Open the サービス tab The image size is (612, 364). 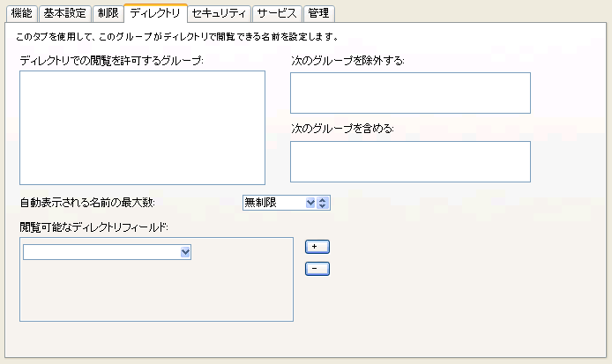(x=277, y=13)
